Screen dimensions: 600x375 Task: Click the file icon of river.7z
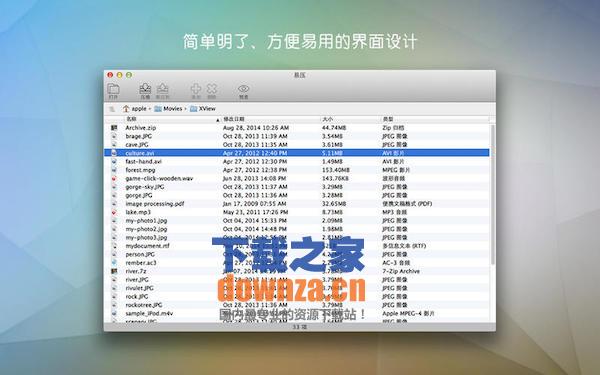(x=114, y=271)
